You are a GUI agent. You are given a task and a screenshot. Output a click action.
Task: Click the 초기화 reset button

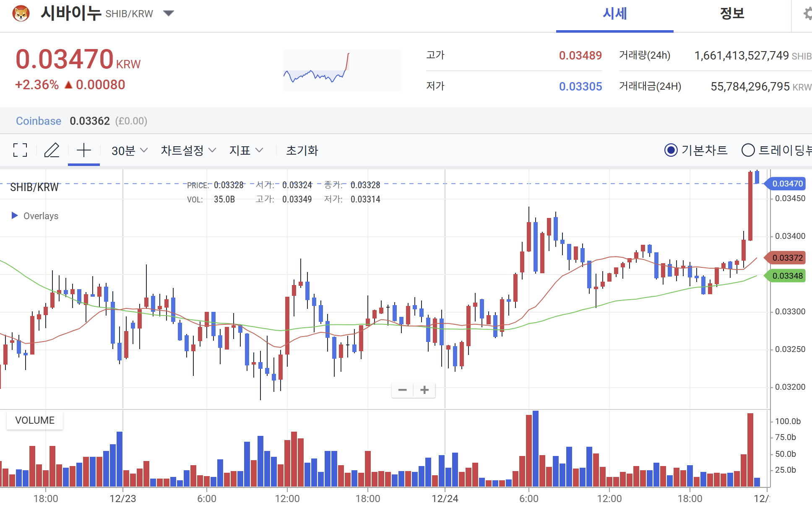tap(302, 150)
